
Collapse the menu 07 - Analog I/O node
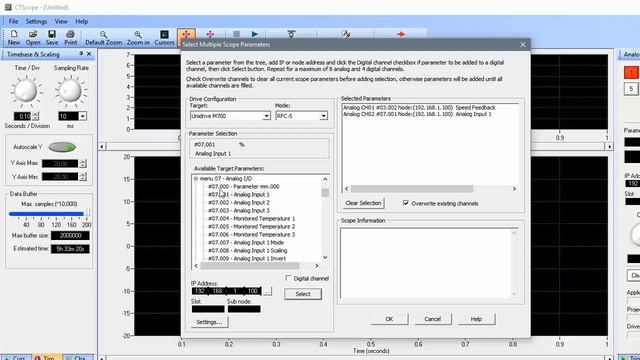click(196, 178)
